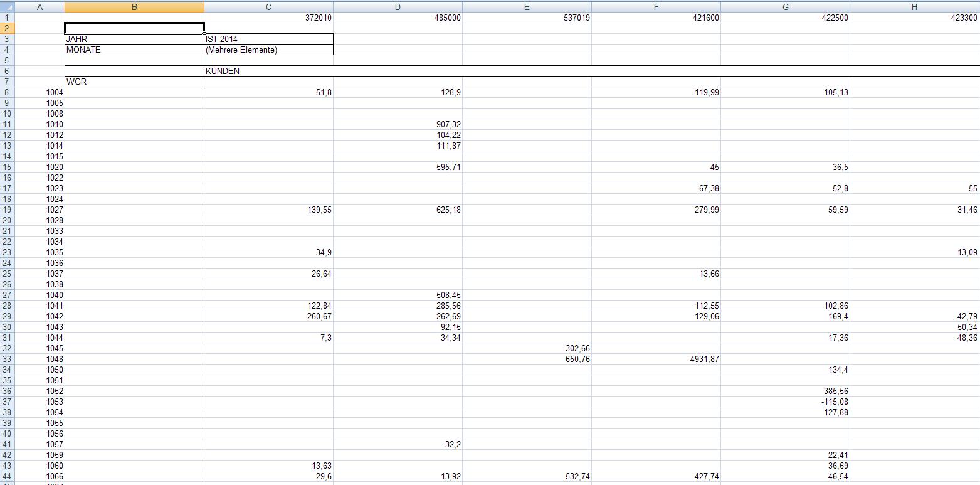Click cell with WGR code 1066

(x=40, y=476)
